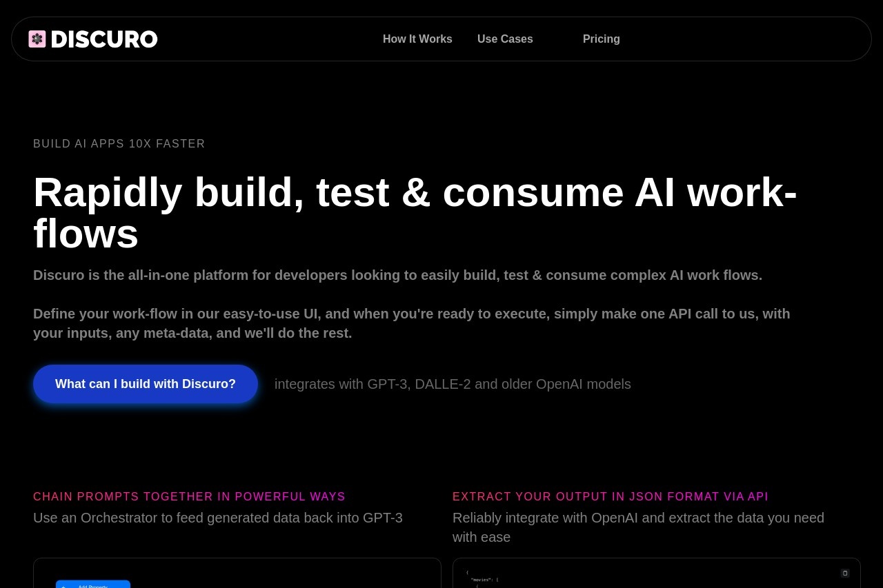Select the 'Chain prompts together' section heading
This screenshot has width=883, height=588.
pos(189,497)
